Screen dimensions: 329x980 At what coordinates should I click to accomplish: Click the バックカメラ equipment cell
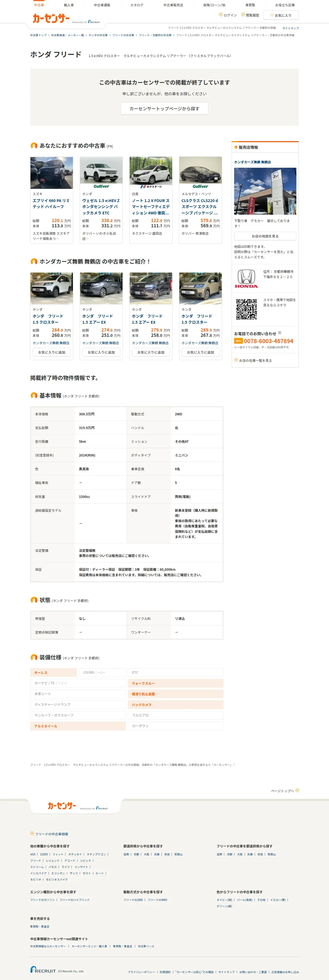click(x=175, y=705)
